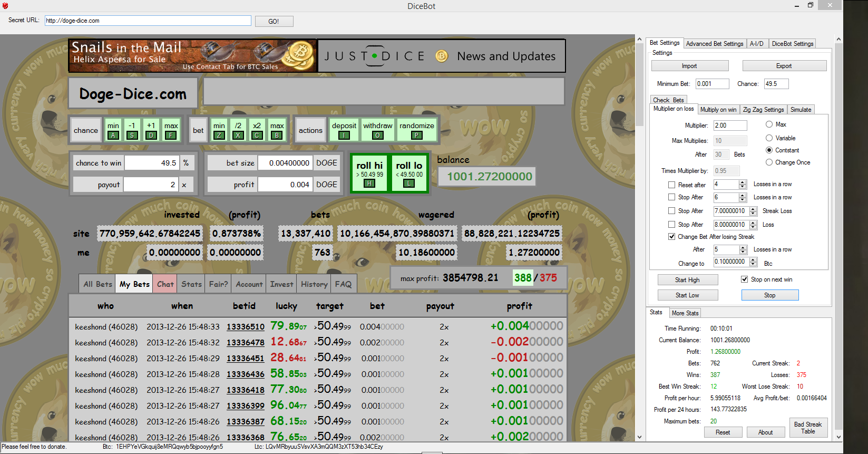Click the Snails in the Mail banner

[x=192, y=55]
